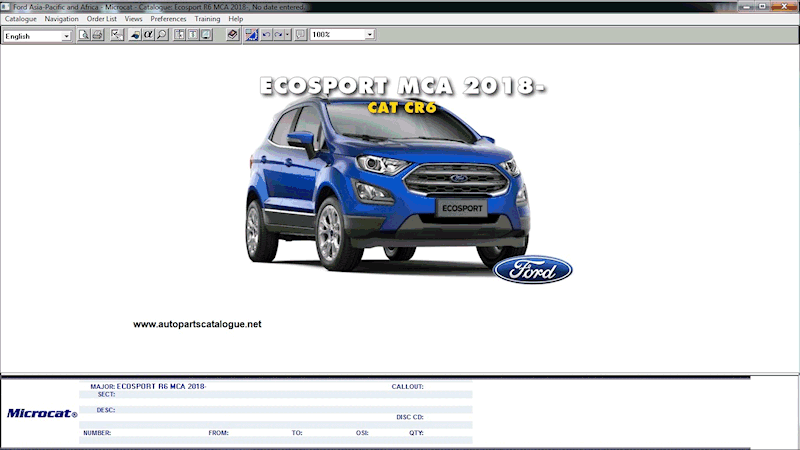Click the Microcat logo
This screenshot has width=800, height=450.
[42, 413]
